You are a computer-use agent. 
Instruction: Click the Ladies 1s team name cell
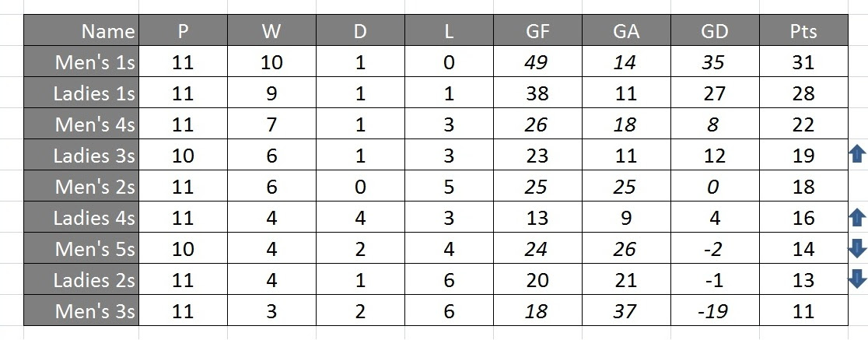[x=82, y=93]
